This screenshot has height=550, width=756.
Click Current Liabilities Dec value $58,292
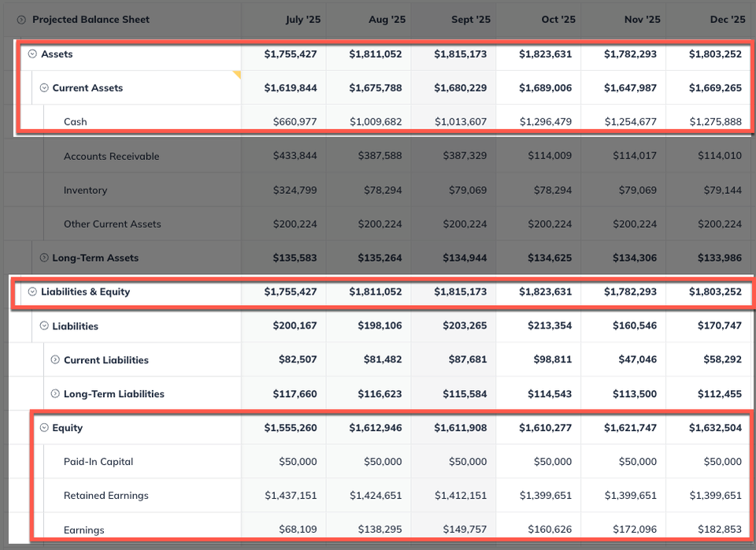pos(722,359)
